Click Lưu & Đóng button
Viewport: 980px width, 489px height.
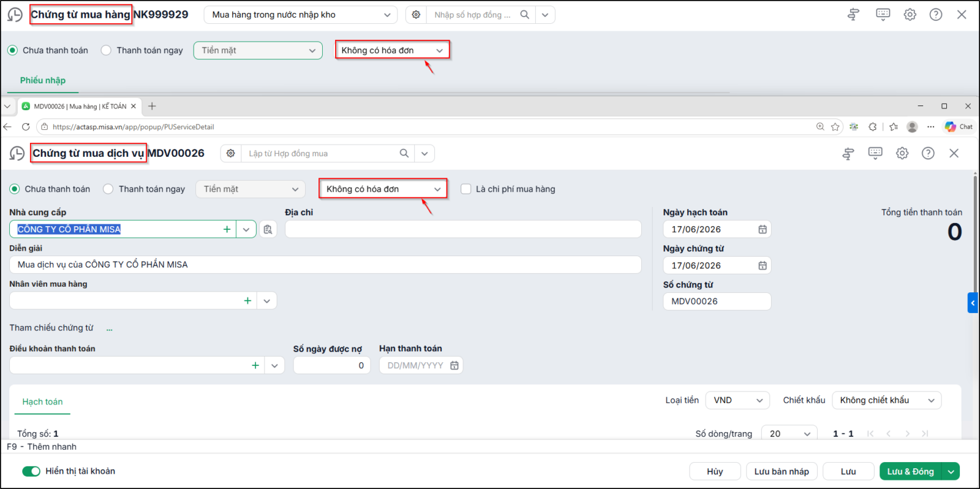[x=911, y=471]
